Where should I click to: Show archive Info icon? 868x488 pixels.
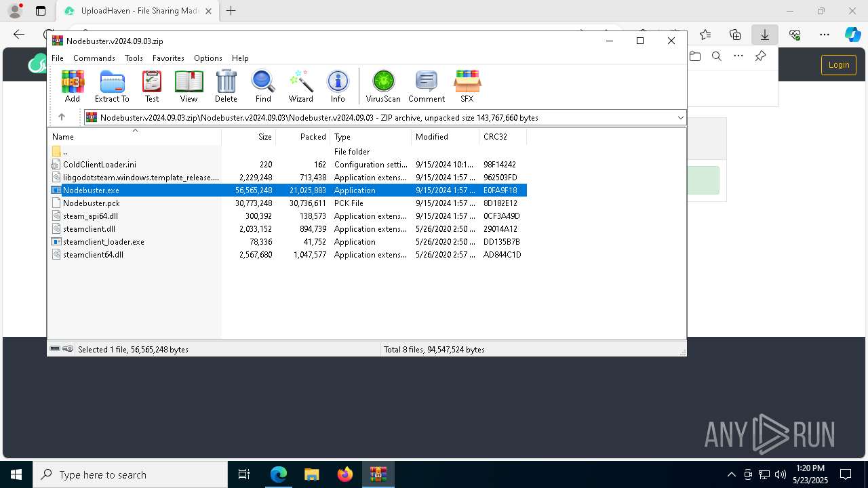click(x=338, y=86)
